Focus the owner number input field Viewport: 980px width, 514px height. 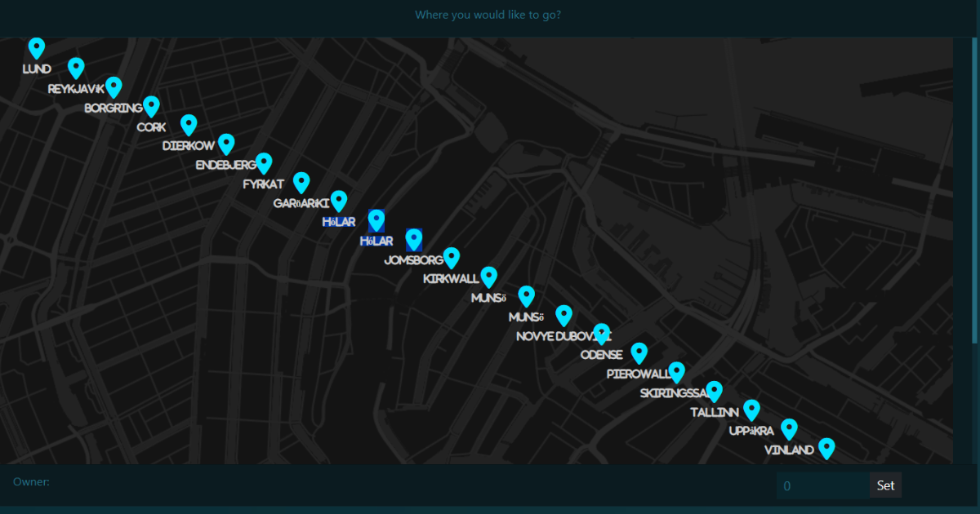point(822,485)
